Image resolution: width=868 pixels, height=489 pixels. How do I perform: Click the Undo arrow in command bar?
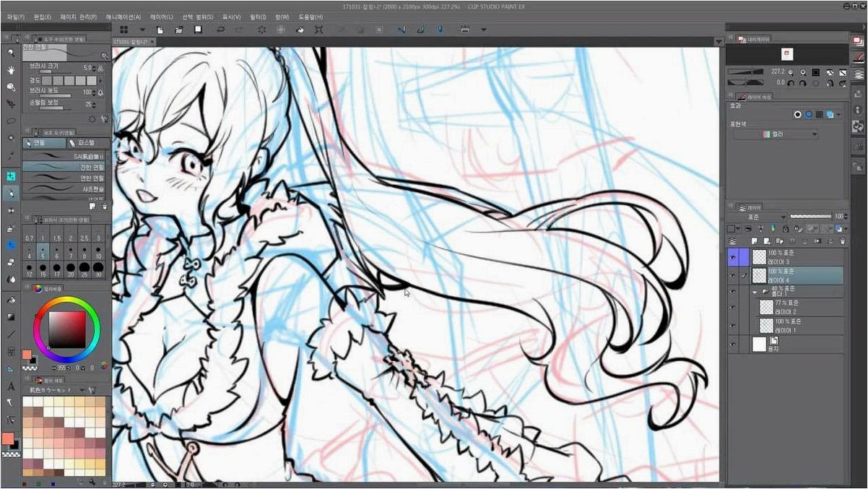tap(220, 30)
